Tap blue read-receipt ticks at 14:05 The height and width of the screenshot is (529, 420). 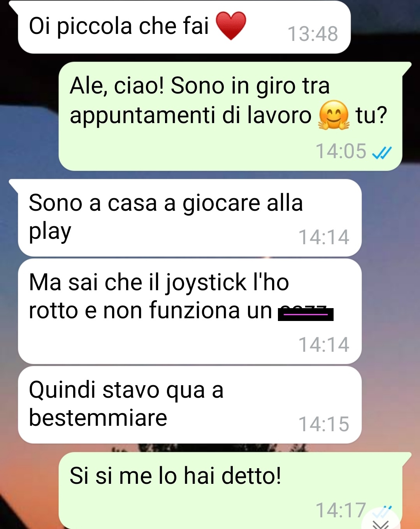tap(381, 152)
